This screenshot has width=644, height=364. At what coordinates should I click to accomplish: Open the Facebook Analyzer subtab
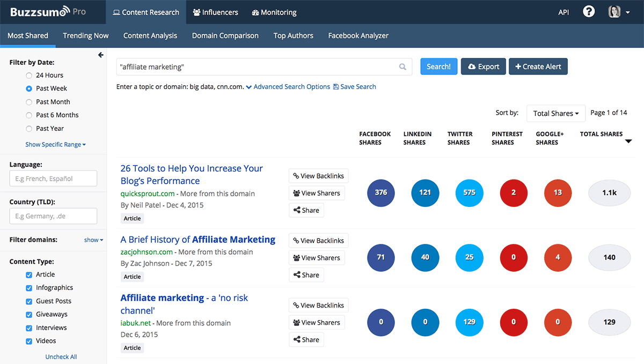tap(358, 36)
